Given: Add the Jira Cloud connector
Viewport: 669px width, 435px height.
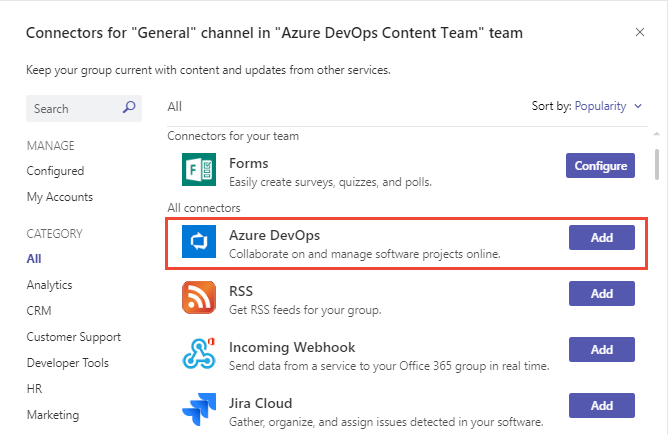Looking at the screenshot, I should pos(602,406).
